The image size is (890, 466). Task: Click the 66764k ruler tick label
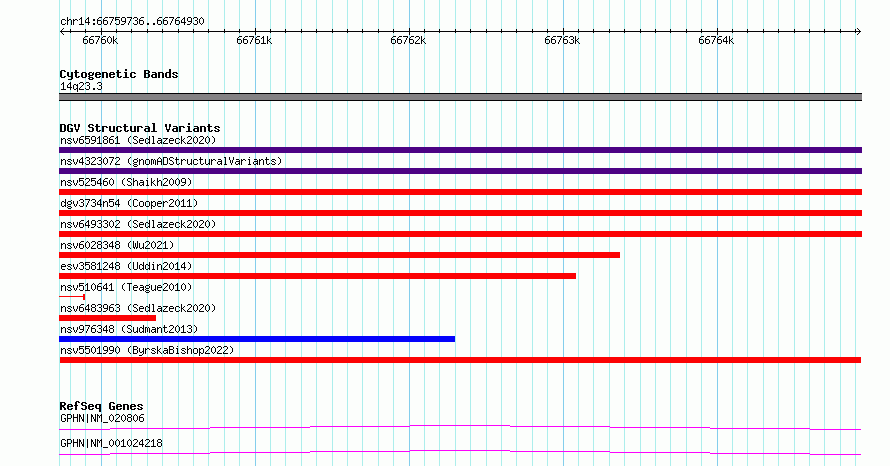click(x=716, y=40)
